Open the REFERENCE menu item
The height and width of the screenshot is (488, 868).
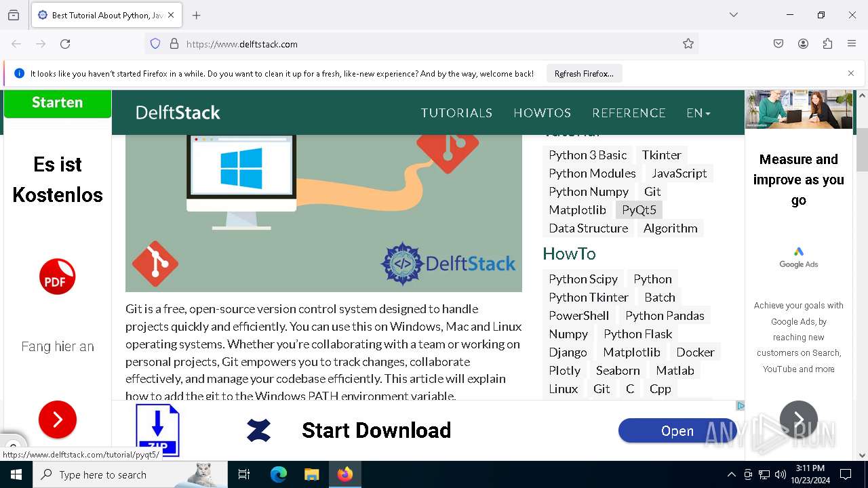point(629,113)
